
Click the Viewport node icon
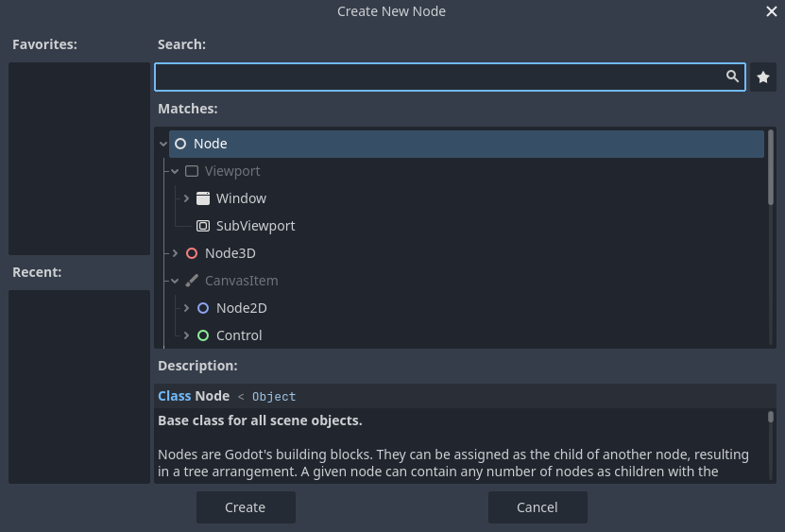pos(192,171)
